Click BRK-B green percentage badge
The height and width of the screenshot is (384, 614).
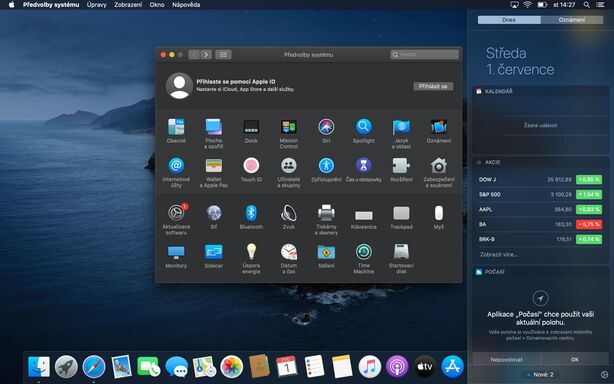pos(589,239)
